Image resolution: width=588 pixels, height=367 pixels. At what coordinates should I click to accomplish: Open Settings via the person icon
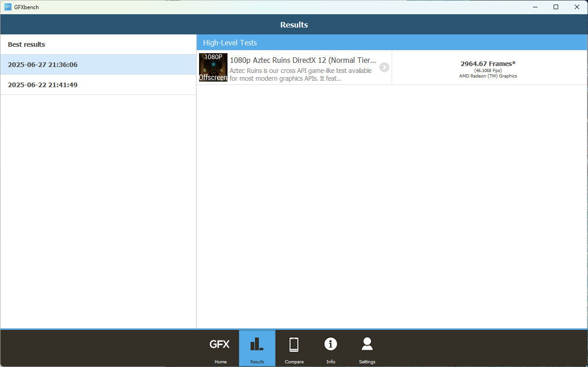pyautogui.click(x=367, y=344)
